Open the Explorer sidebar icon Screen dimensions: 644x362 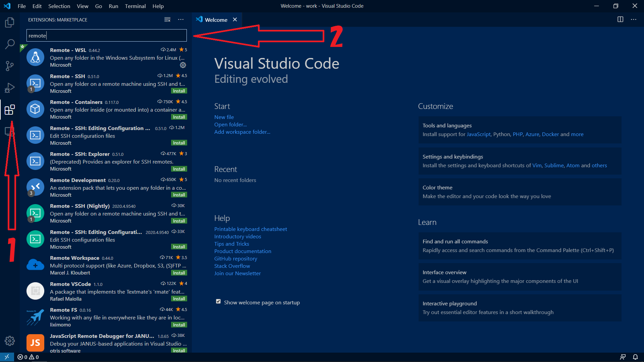[x=10, y=22]
